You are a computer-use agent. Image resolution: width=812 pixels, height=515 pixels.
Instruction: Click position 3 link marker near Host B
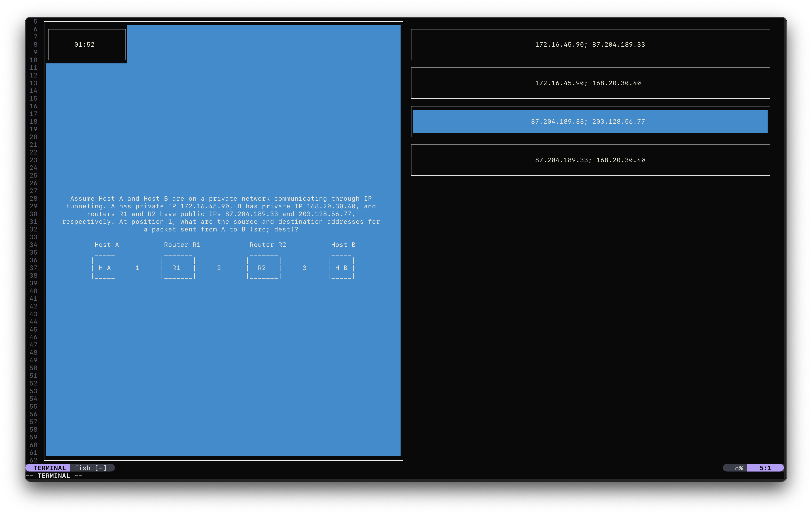coord(304,268)
